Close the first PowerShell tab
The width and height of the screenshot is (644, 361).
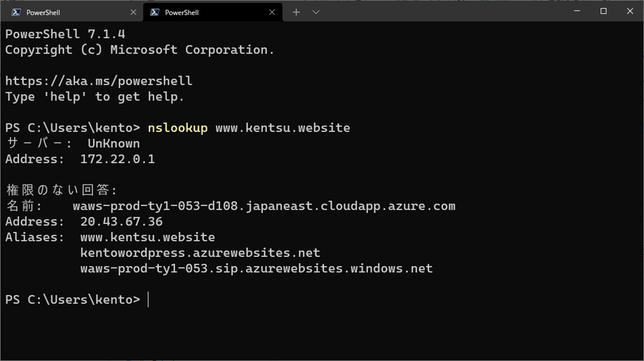click(x=134, y=12)
